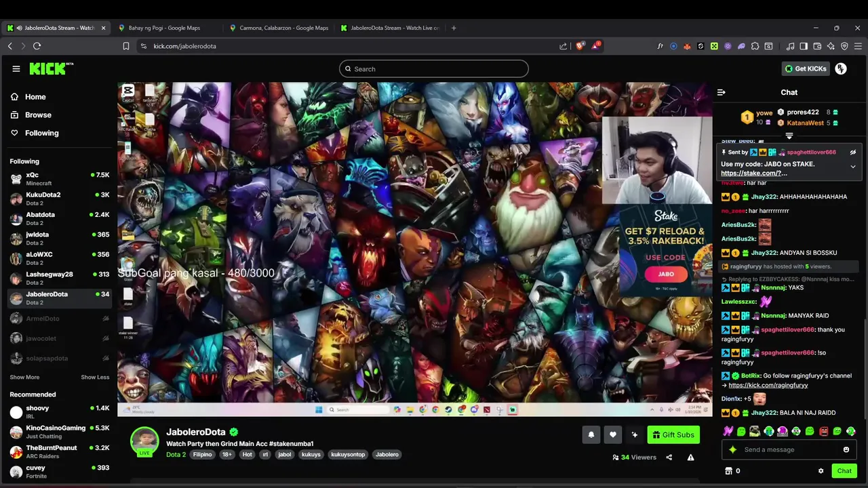
Task: Open the Kick hamburger sidebar menu
Action: coord(16,68)
